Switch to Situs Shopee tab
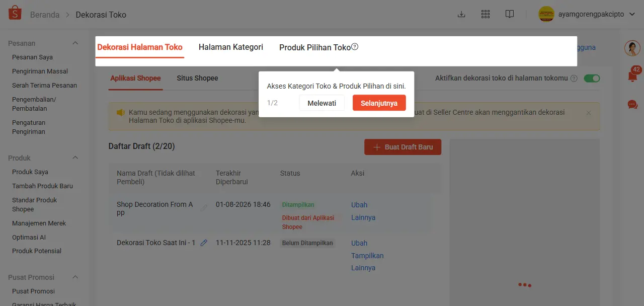This screenshot has width=644, height=306. (x=198, y=78)
